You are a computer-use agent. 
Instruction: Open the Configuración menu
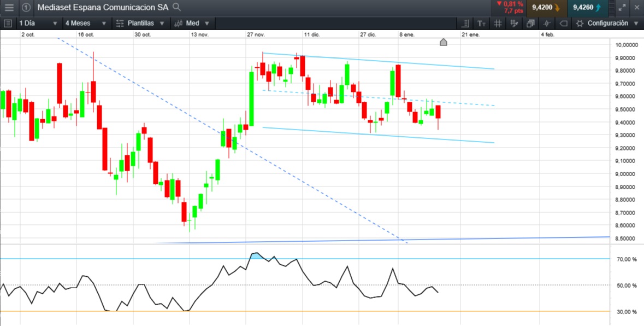[x=607, y=24]
